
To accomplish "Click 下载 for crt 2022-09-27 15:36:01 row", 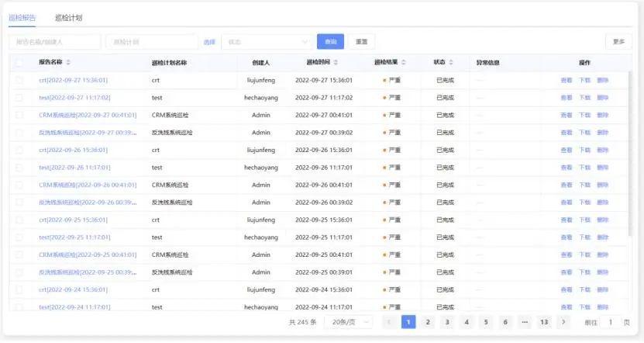I will (x=584, y=80).
